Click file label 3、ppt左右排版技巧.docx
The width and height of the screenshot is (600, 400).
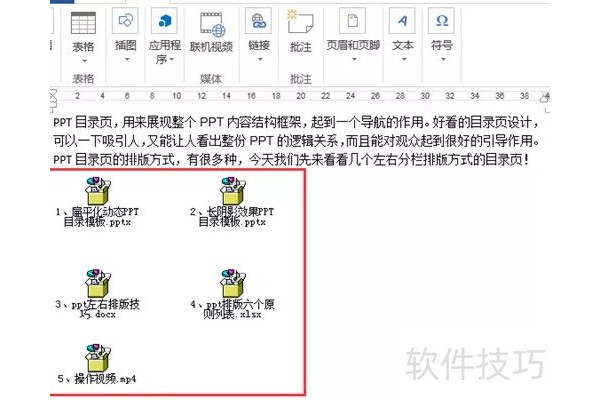[x=97, y=309]
